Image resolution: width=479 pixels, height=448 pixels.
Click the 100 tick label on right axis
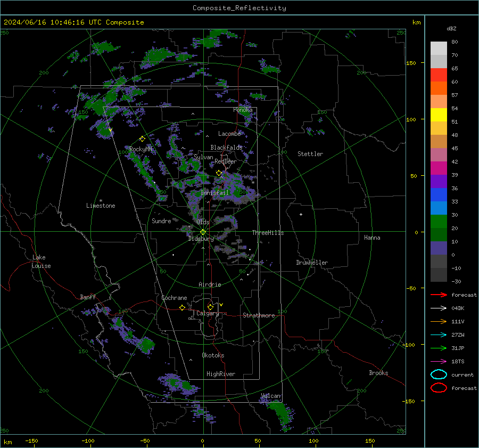[x=411, y=119]
